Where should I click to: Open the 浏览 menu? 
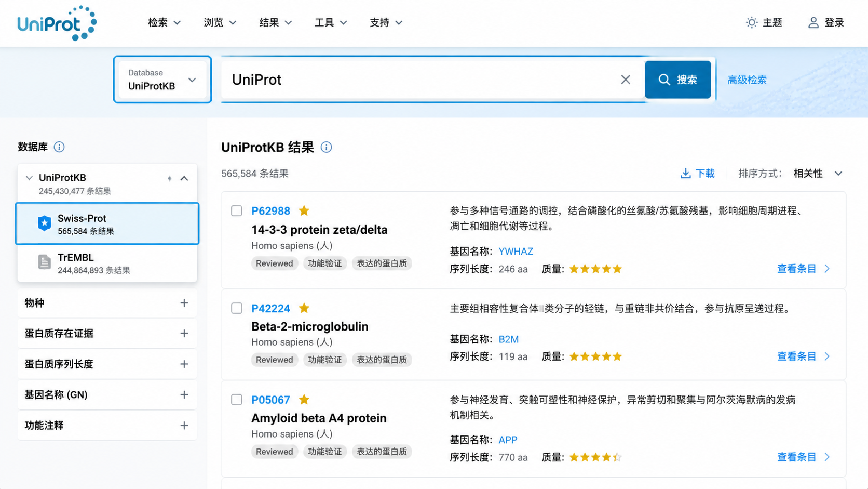tap(220, 22)
